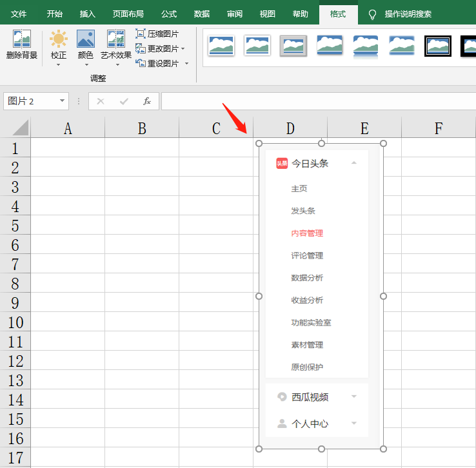Expand the 校正 dropdown arrow
476x468 pixels.
coord(58,65)
